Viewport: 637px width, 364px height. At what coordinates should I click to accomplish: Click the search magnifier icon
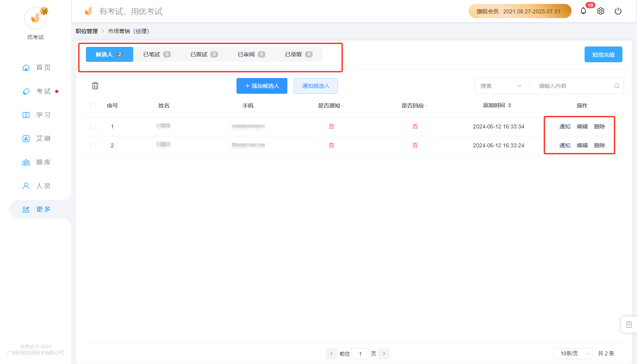616,86
